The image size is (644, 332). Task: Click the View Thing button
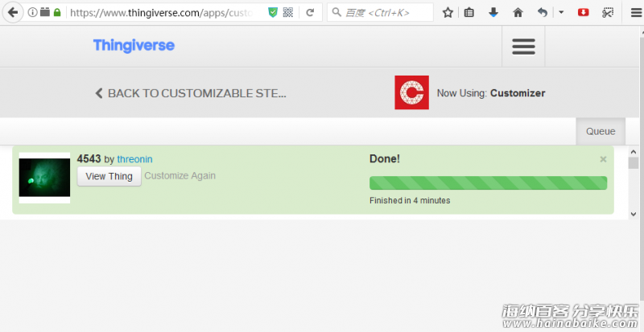pos(109,177)
